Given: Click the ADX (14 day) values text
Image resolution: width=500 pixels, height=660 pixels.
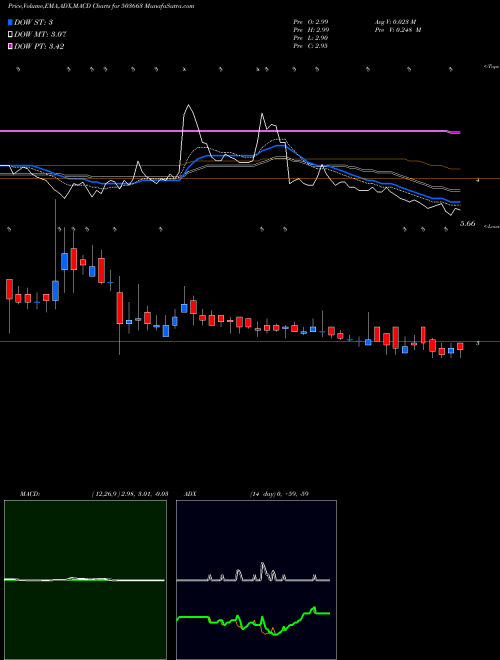Looking at the screenshot, I should pyautogui.click(x=279, y=494).
